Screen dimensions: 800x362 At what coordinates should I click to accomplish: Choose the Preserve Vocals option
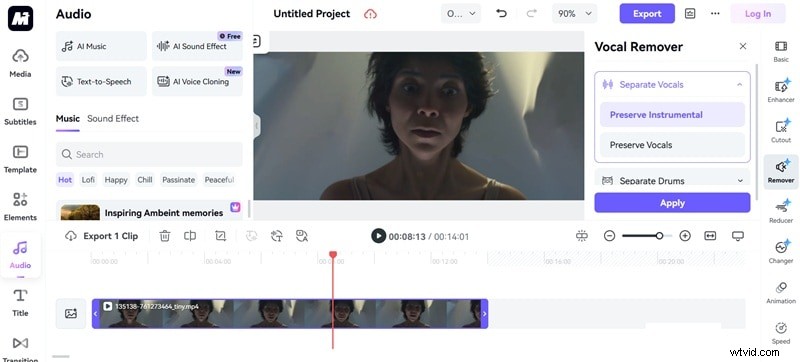pyautogui.click(x=672, y=145)
